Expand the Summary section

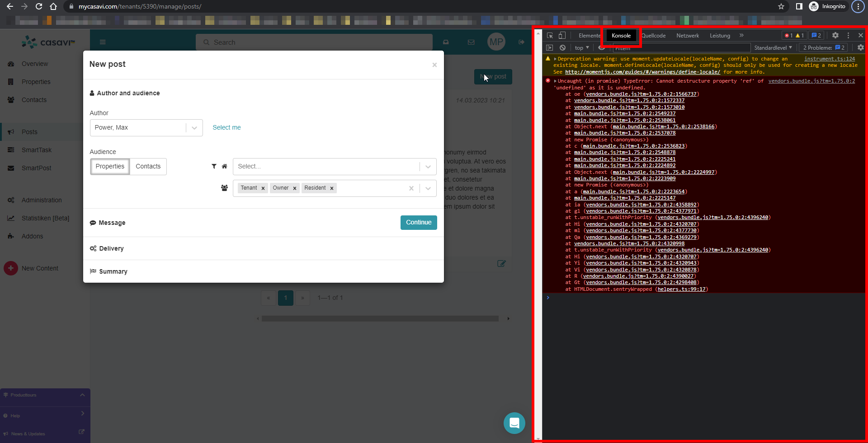(108, 272)
